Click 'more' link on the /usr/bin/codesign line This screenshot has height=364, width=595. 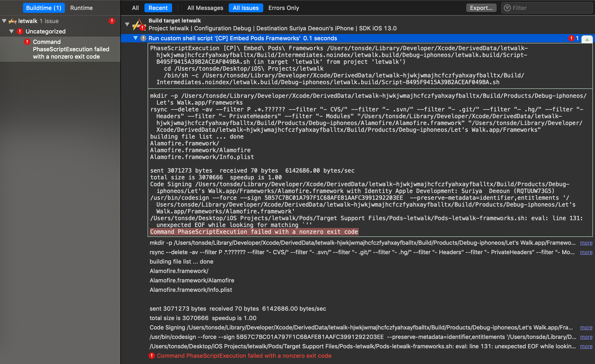[x=586, y=337]
